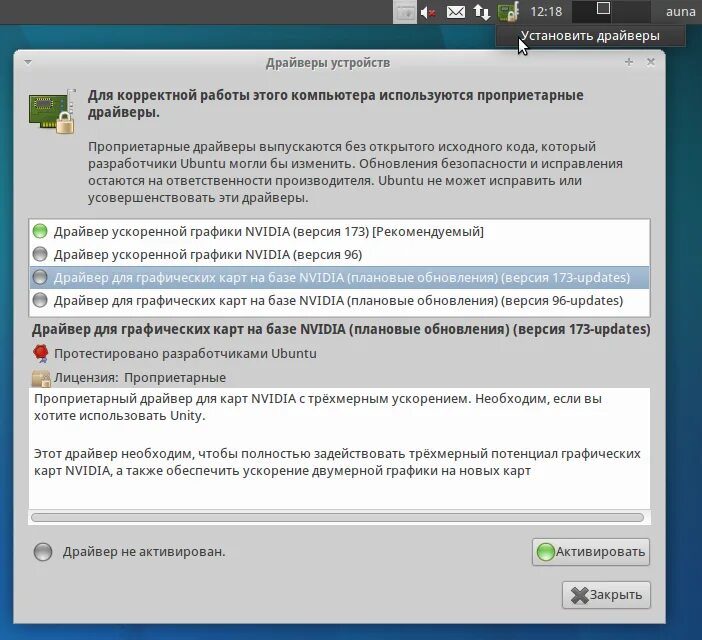Screen dimensions: 702x640
Task: Select NVIDIA версия 96 driver row
Action: pyautogui.click(x=339, y=255)
